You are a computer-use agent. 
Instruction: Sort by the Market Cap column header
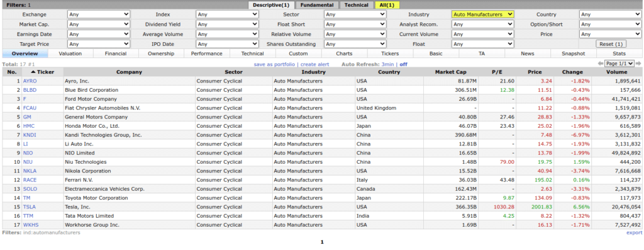[x=450, y=72]
